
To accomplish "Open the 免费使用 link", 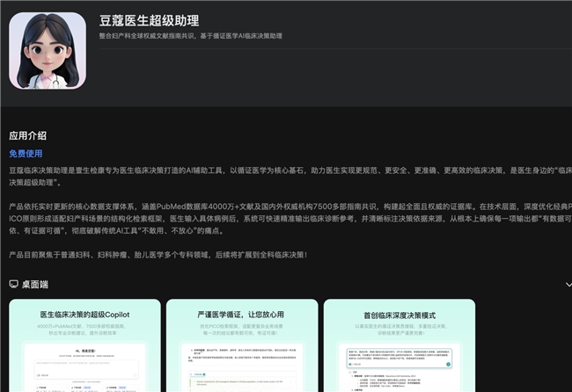I will 25,152.
